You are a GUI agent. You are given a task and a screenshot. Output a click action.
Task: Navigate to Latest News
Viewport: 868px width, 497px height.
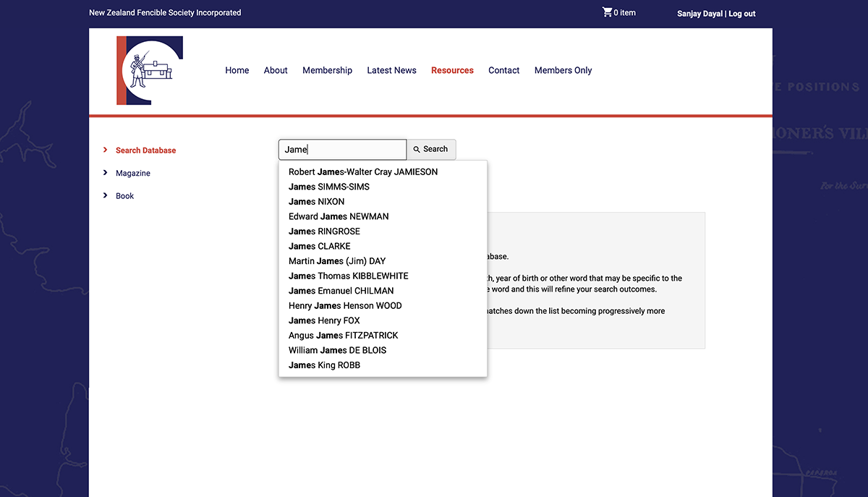pyautogui.click(x=391, y=70)
